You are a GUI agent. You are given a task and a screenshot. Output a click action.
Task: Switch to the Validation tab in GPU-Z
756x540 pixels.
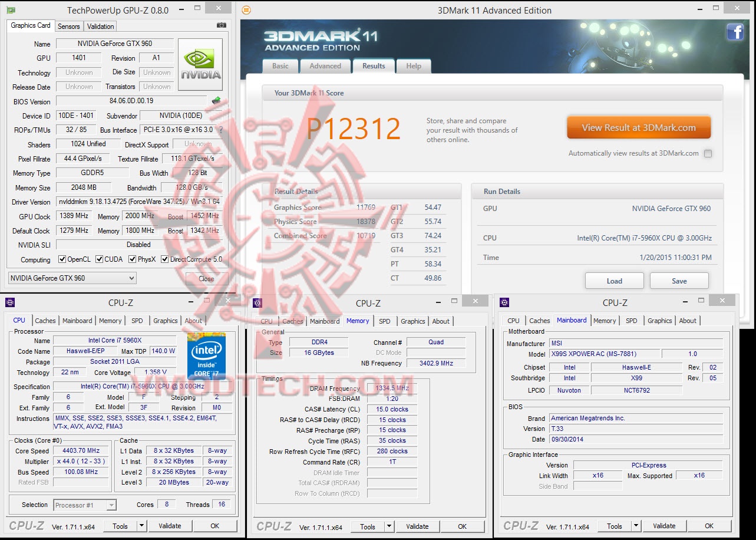click(101, 27)
